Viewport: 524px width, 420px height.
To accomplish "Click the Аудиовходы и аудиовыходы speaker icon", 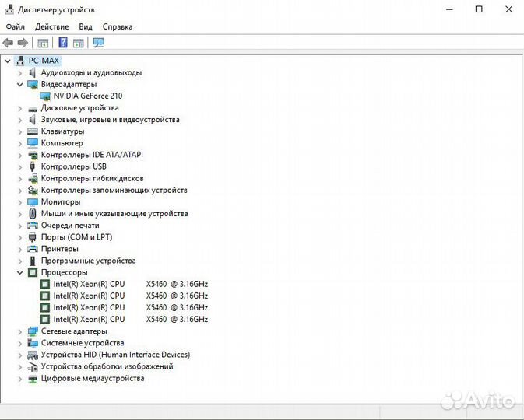I will [33, 72].
